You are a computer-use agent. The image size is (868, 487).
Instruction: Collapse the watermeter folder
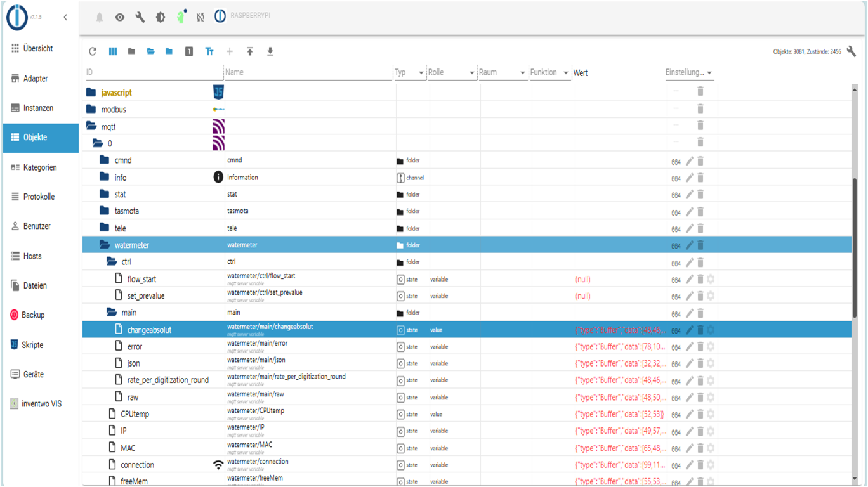coord(105,245)
